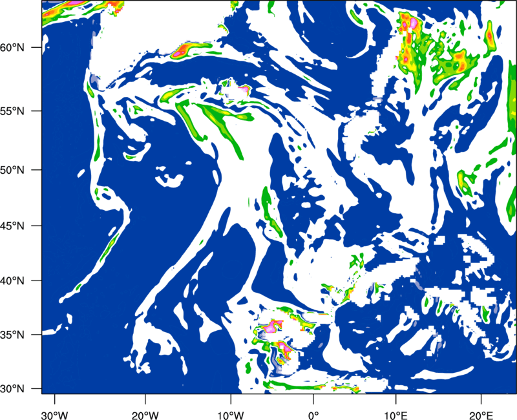Click the 60°N latitude label
517x420 pixels.
(12, 47)
